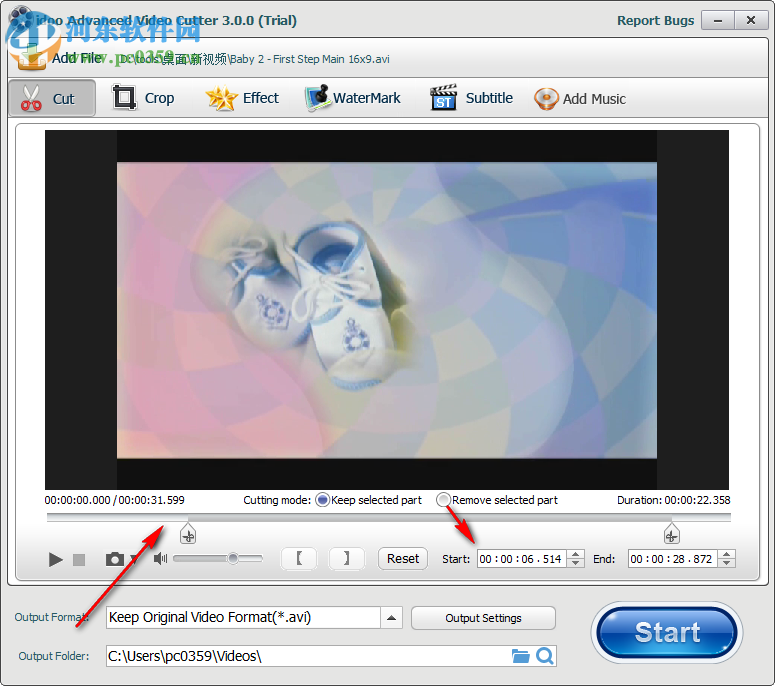775x686 pixels.
Task: Set start point with left bracket button
Action: tap(299, 558)
